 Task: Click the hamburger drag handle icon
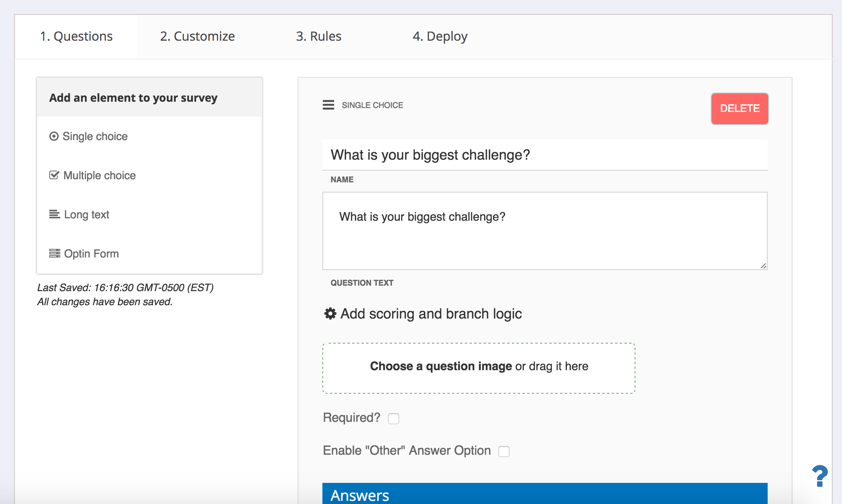328,105
